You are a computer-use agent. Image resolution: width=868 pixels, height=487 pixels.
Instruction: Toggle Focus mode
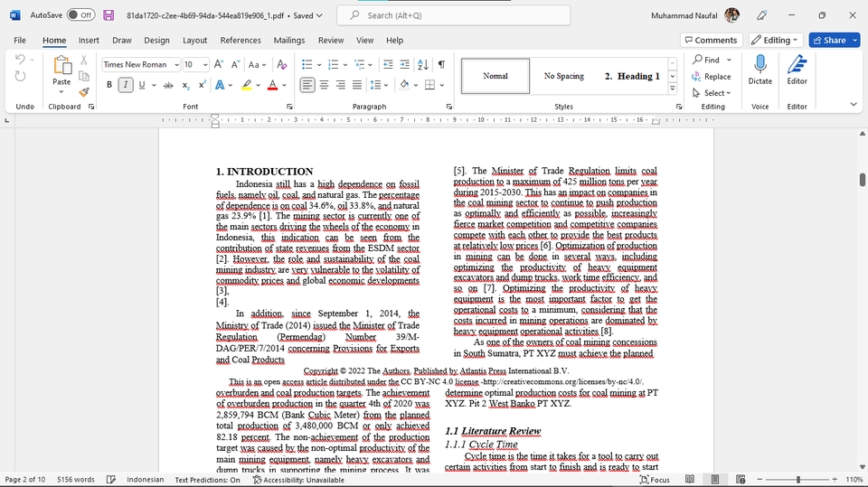point(655,480)
